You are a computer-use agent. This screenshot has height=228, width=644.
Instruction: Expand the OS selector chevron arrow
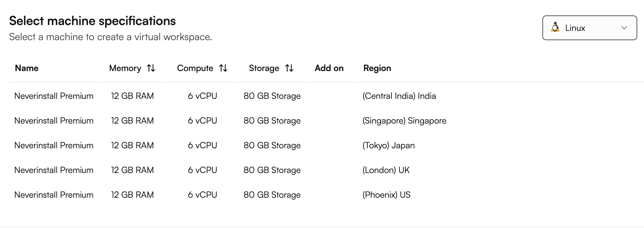[624, 28]
